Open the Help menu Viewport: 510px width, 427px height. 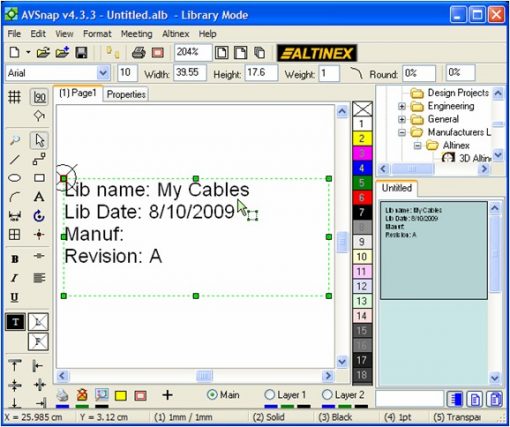click(x=207, y=34)
